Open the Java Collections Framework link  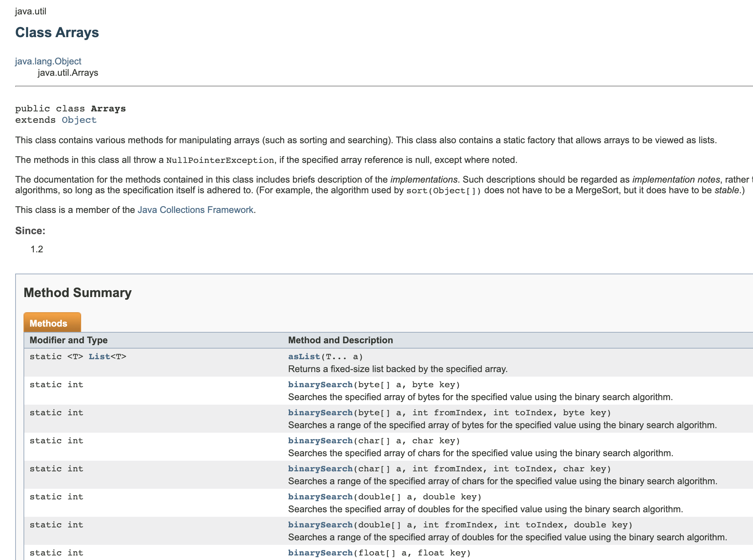[x=195, y=210]
